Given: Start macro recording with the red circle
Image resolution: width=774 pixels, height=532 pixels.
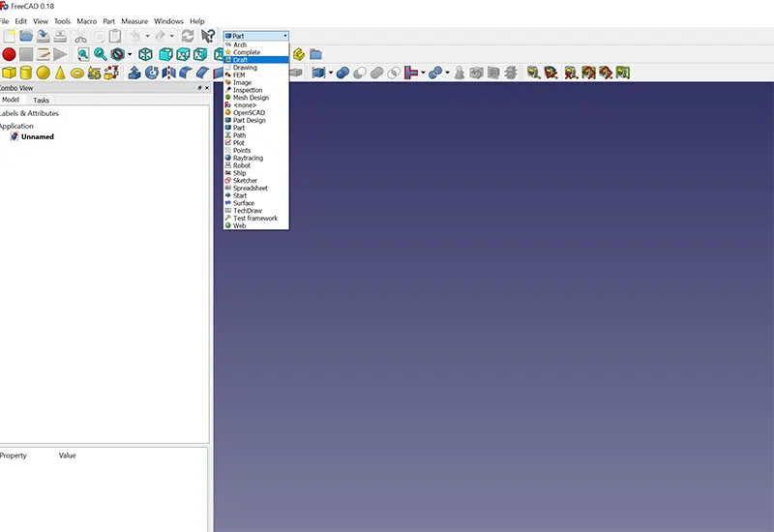Looking at the screenshot, I should coord(9,54).
